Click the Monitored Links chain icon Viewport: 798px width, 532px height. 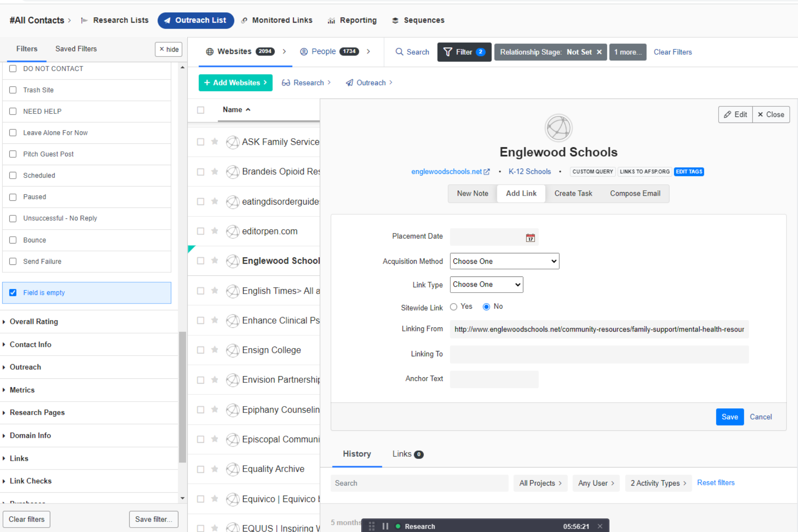click(244, 21)
